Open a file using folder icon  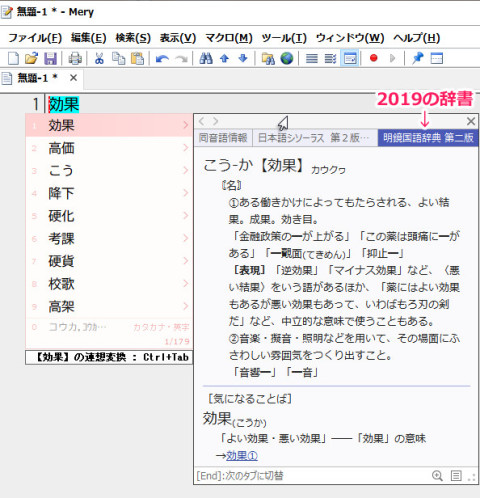[31, 59]
